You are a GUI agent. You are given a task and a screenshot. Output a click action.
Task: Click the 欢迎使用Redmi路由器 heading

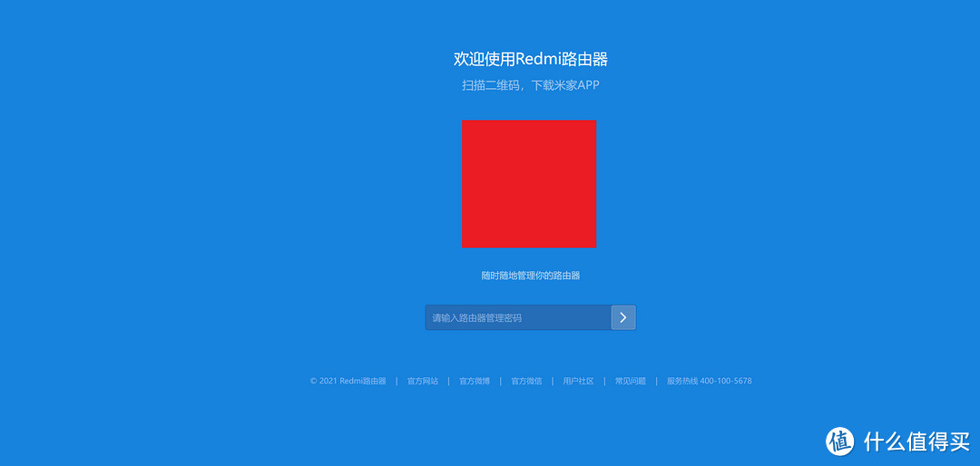531,59
